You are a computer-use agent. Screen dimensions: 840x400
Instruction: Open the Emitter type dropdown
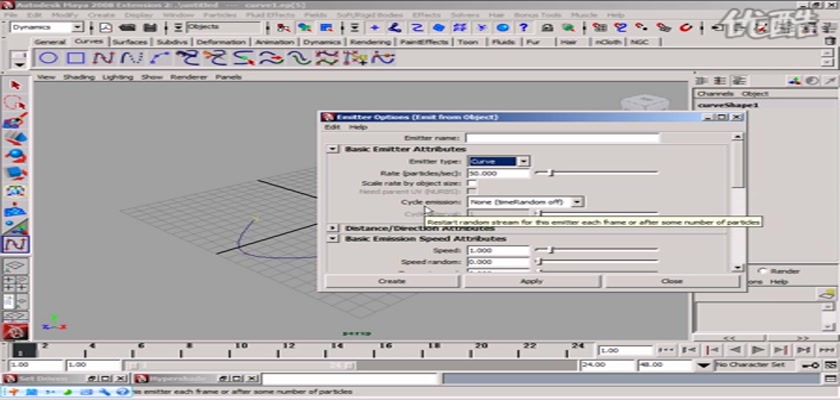523,161
